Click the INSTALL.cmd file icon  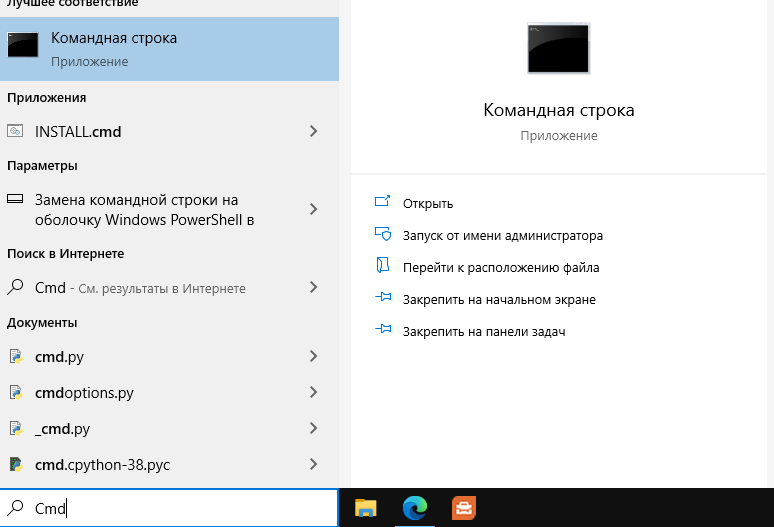click(15, 131)
